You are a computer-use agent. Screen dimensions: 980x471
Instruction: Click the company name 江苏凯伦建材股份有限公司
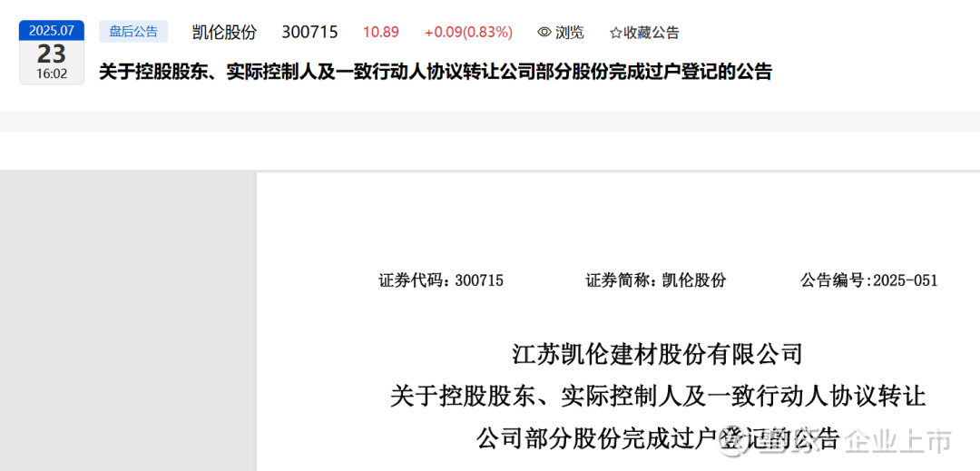(656, 356)
